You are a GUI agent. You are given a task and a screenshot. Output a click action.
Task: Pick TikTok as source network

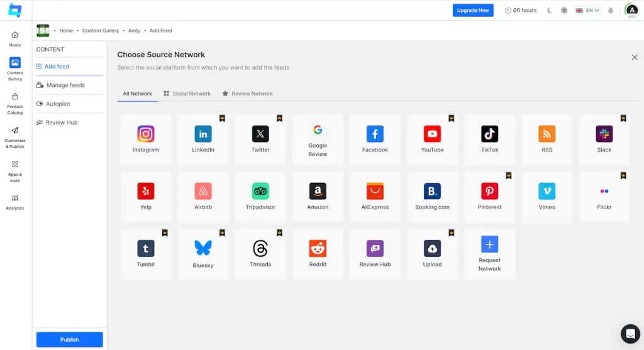click(489, 139)
